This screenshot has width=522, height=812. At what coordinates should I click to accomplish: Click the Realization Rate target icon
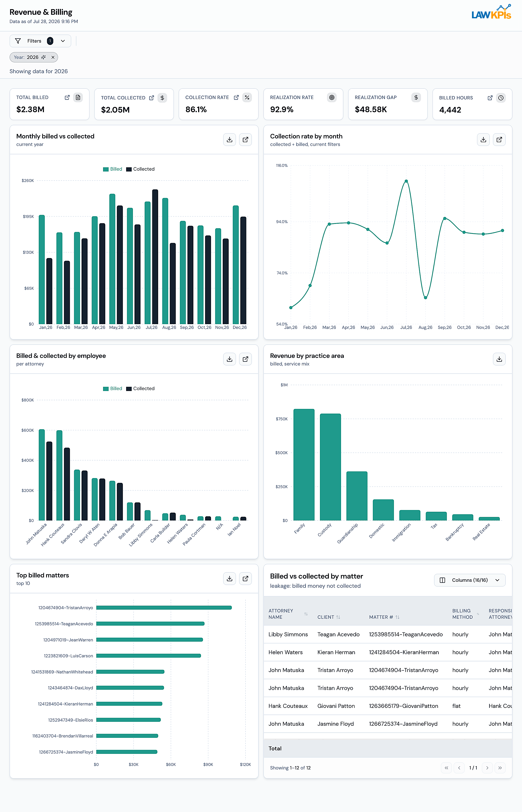pos(332,98)
